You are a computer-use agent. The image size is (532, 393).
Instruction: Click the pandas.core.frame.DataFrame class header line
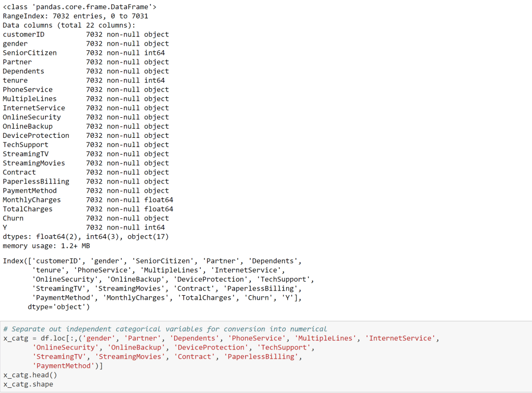tap(80, 7)
